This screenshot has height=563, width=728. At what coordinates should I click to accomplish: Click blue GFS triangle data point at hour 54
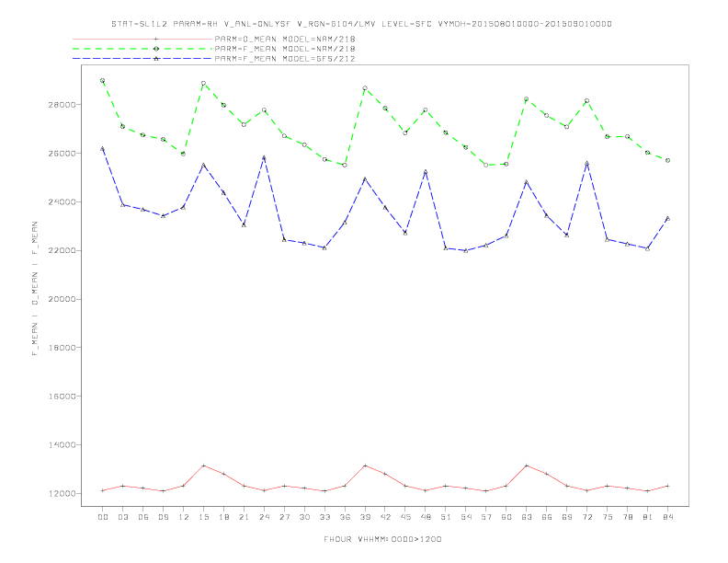tap(466, 250)
